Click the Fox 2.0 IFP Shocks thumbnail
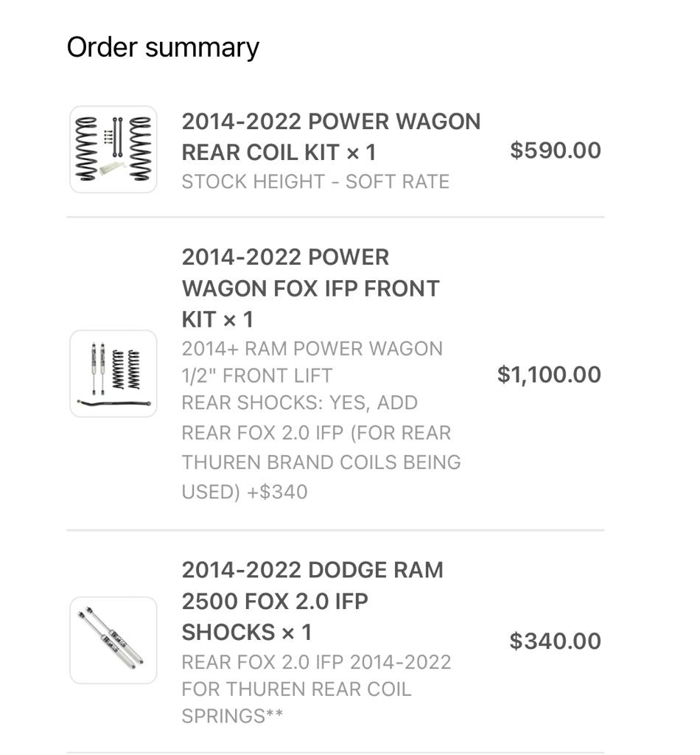700x755 pixels. (x=113, y=640)
